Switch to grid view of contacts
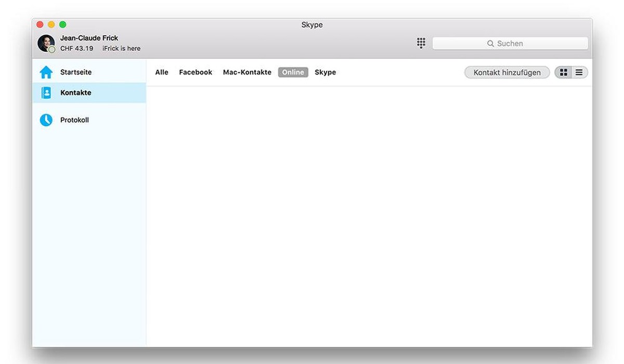Screen dimensions: 624x364 563,72
